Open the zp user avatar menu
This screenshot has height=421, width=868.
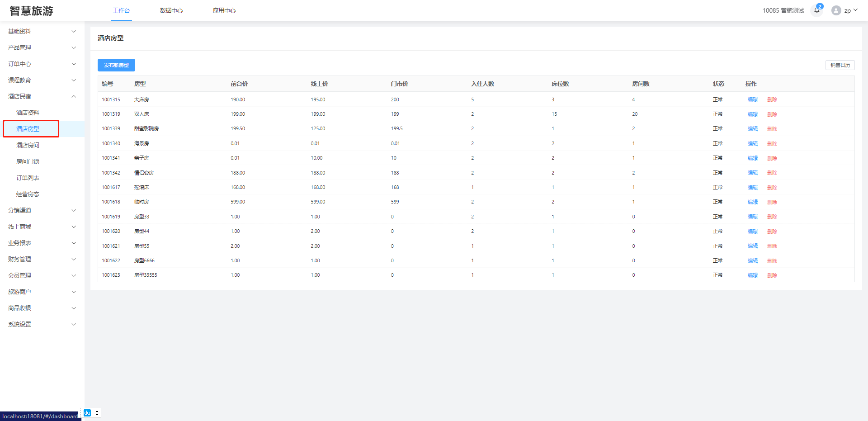tap(844, 10)
